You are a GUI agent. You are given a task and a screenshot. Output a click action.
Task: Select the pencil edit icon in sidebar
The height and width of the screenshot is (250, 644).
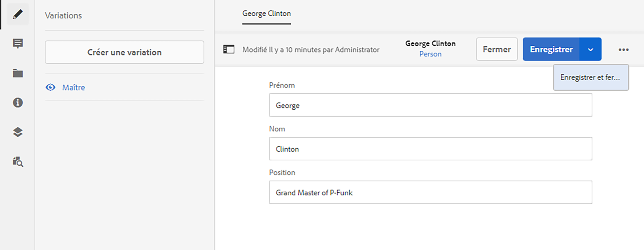[18, 14]
